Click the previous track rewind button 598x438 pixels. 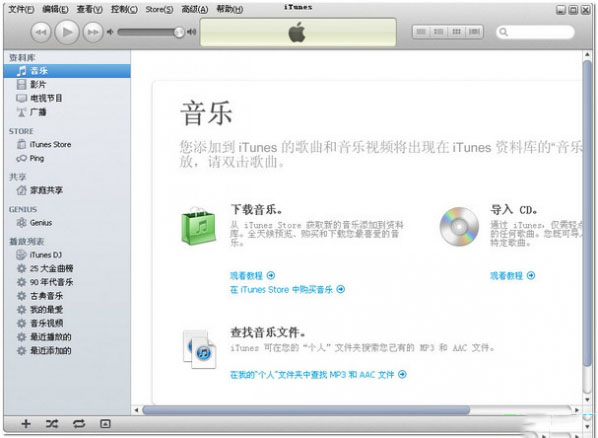[x=41, y=32]
